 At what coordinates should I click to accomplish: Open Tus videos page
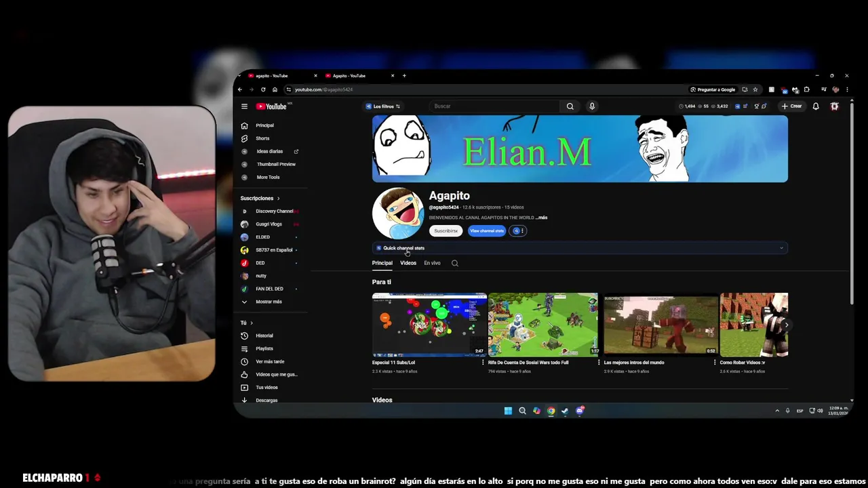coord(267,387)
